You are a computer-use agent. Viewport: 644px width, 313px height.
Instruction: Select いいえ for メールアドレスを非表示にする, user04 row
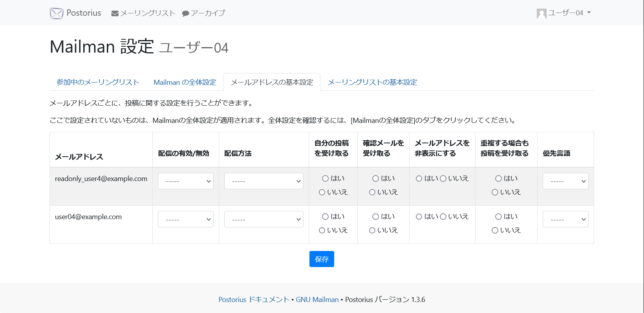coord(443,217)
